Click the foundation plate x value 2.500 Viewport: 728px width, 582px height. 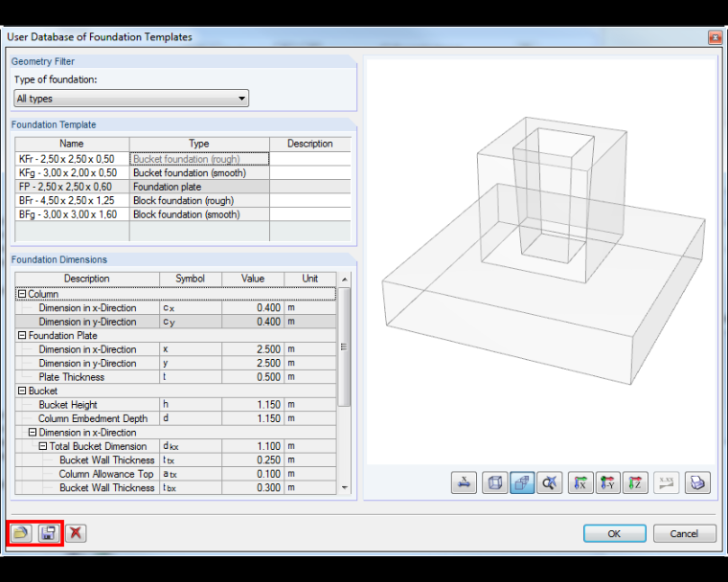[x=253, y=349]
